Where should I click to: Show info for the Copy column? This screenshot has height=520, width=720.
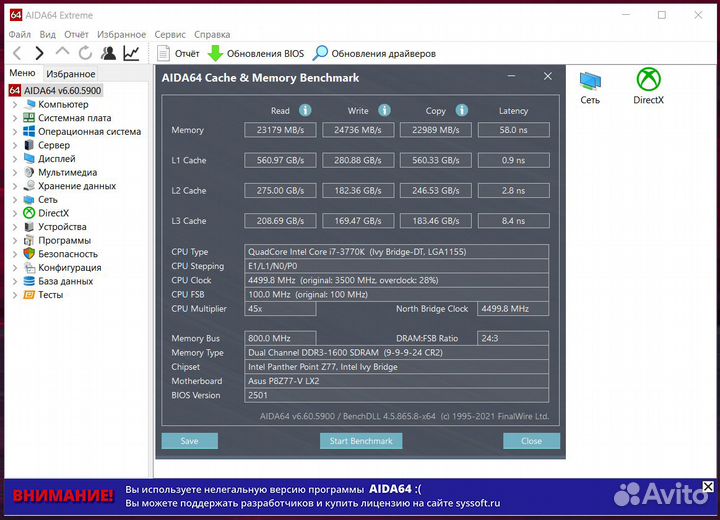[x=461, y=110]
